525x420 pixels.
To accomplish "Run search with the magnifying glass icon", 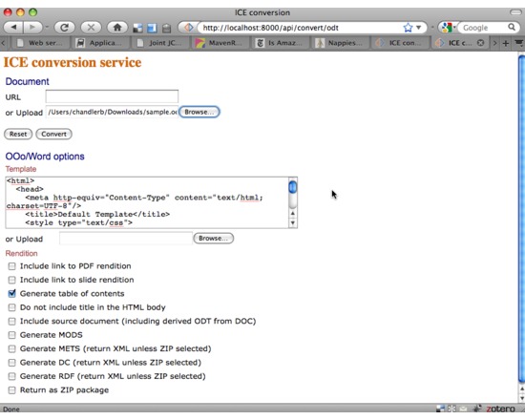I will click(512, 27).
